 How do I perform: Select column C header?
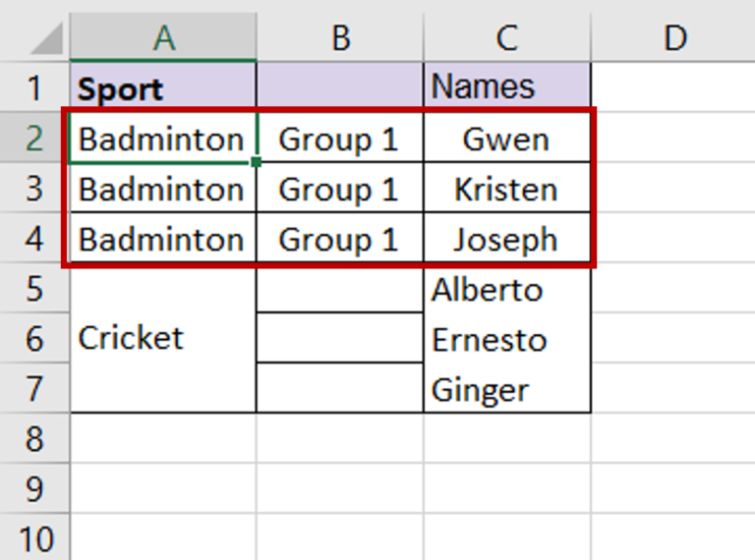507,37
